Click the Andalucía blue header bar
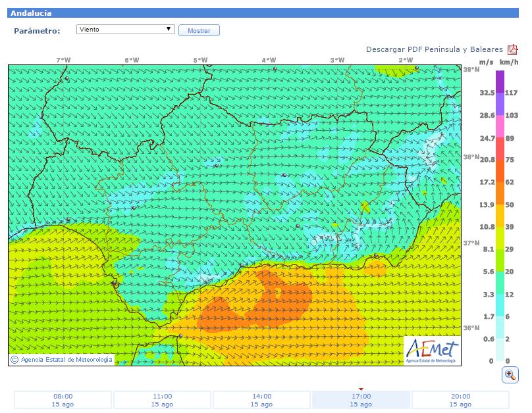Image resolution: width=532 pixels, height=413 pixels. (x=262, y=13)
